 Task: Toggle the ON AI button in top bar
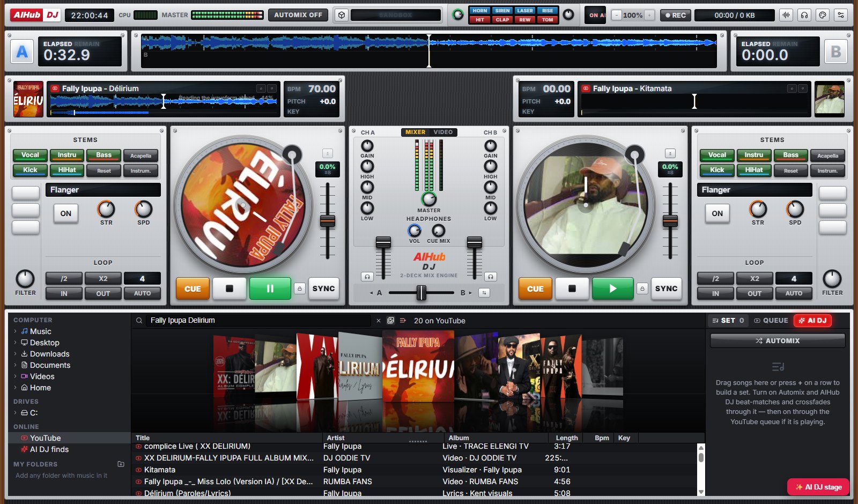pyautogui.click(x=596, y=15)
